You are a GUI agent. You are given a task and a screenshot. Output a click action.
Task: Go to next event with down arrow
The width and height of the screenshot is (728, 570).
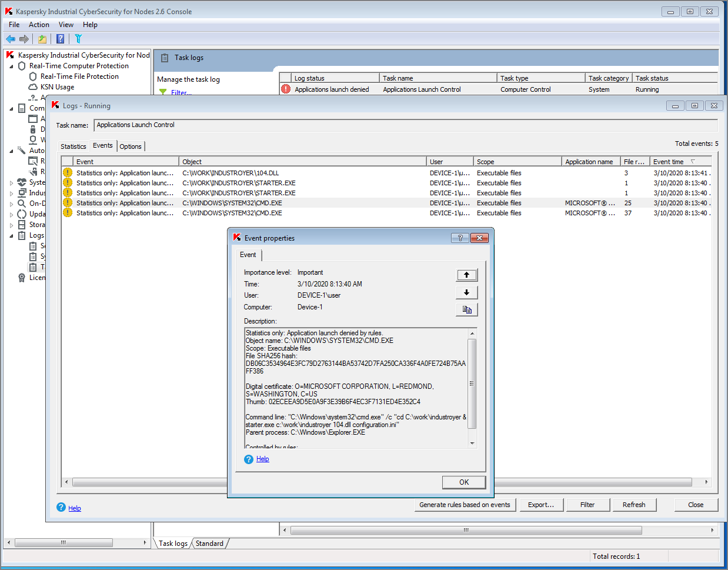466,292
